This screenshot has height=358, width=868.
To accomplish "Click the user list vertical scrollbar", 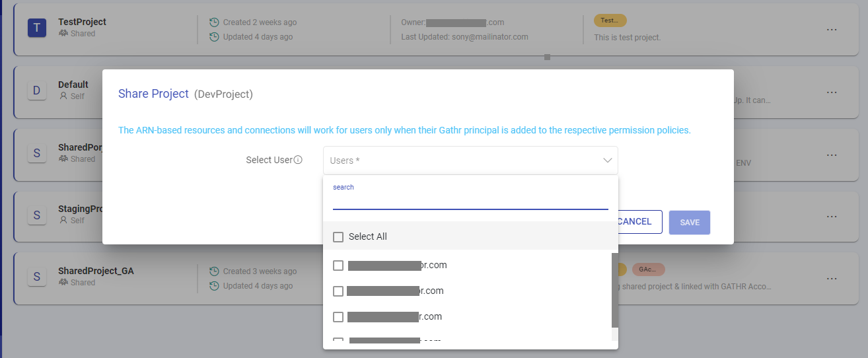I will [615, 291].
